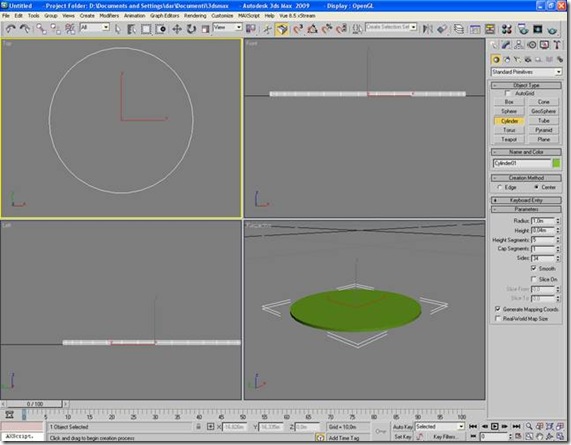Viewport: 571px width, 445px height.
Task: Click the Align tool icon
Action: [442, 29]
